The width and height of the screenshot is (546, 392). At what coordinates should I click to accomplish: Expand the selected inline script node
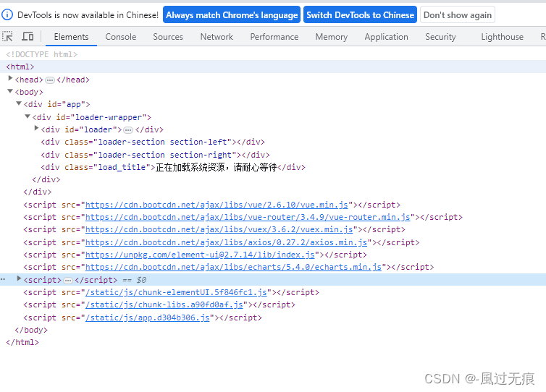19,279
